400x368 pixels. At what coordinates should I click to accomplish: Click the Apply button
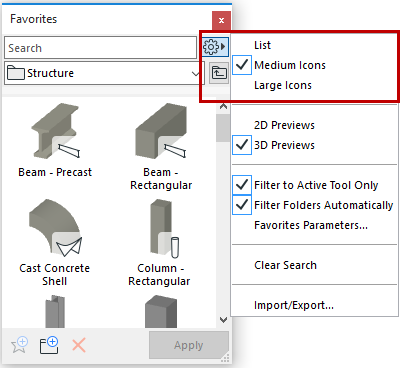(x=189, y=345)
